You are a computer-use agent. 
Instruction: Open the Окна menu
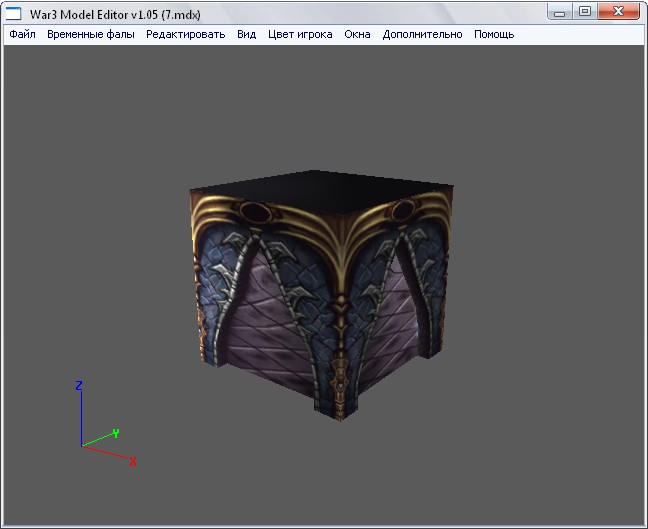357,34
